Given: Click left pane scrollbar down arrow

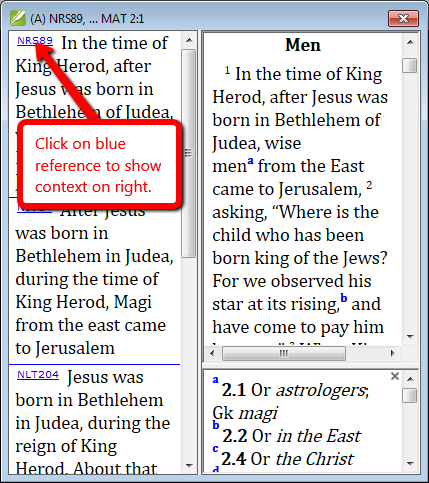Looking at the screenshot, I should 189,465.
